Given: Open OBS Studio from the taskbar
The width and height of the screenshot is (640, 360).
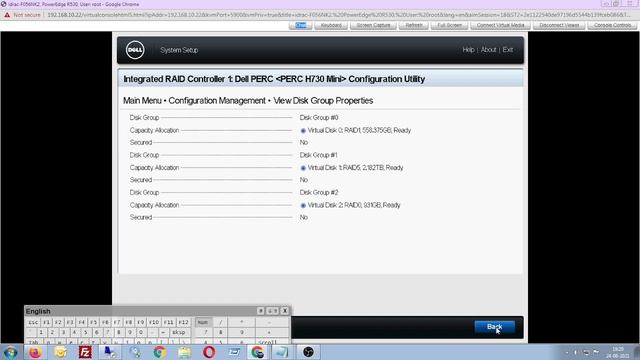Looking at the screenshot, I should (x=308, y=352).
